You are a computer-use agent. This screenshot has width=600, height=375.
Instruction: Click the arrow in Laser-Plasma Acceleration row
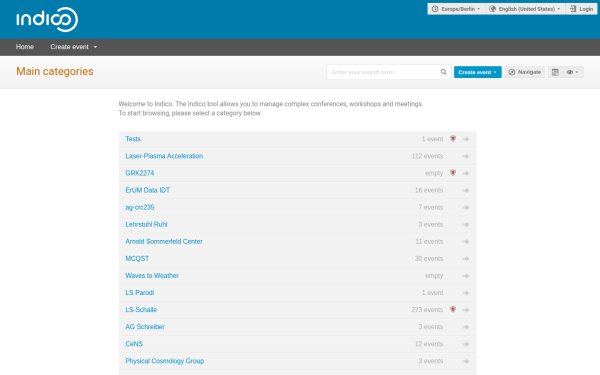click(466, 156)
